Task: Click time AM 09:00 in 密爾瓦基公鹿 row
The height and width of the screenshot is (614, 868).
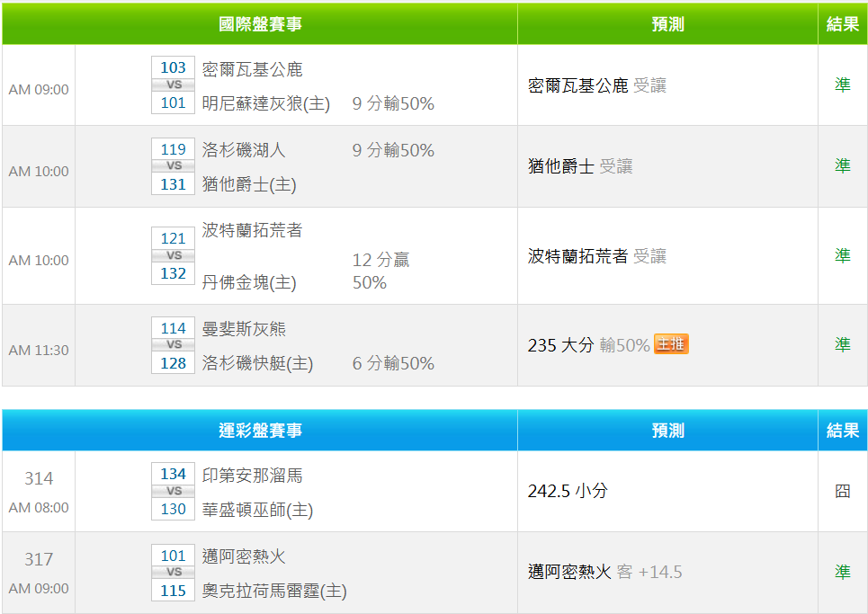Action: 39,90
